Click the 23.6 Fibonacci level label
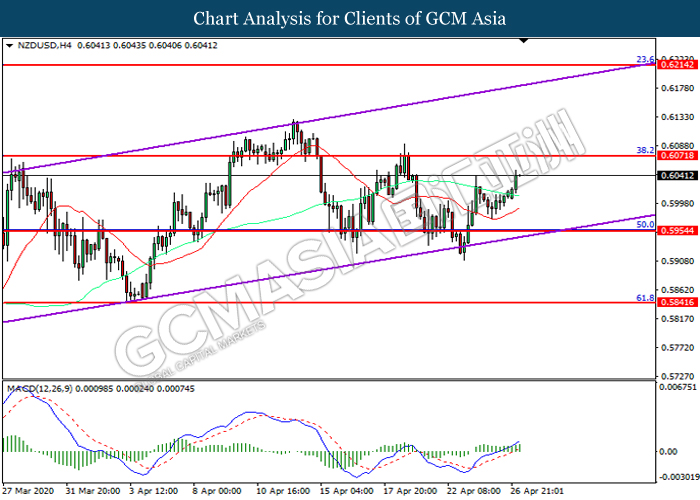 click(645, 59)
